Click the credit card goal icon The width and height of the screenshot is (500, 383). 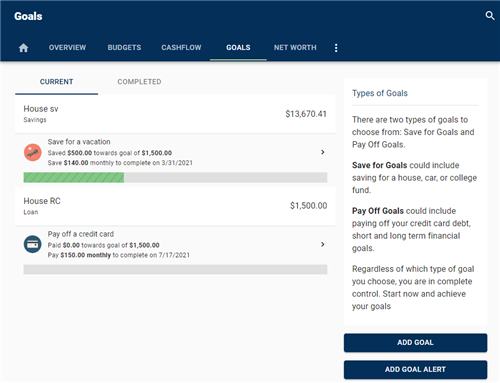pyautogui.click(x=32, y=244)
